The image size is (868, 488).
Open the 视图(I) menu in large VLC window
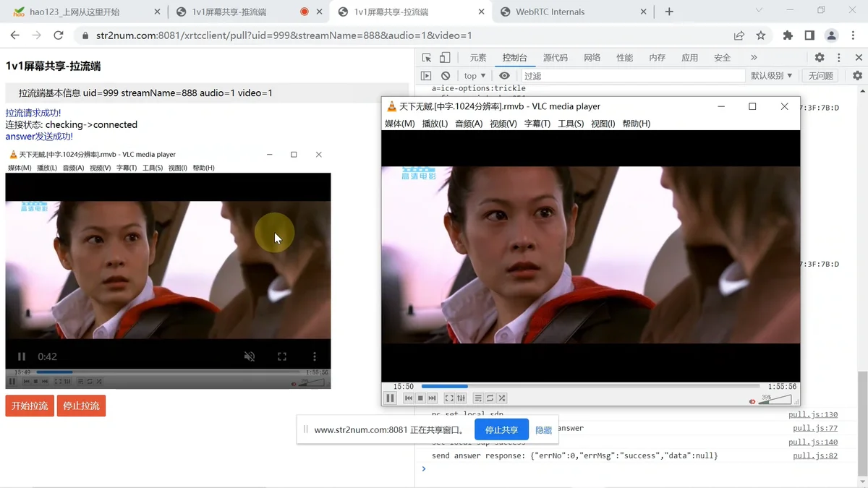click(603, 124)
